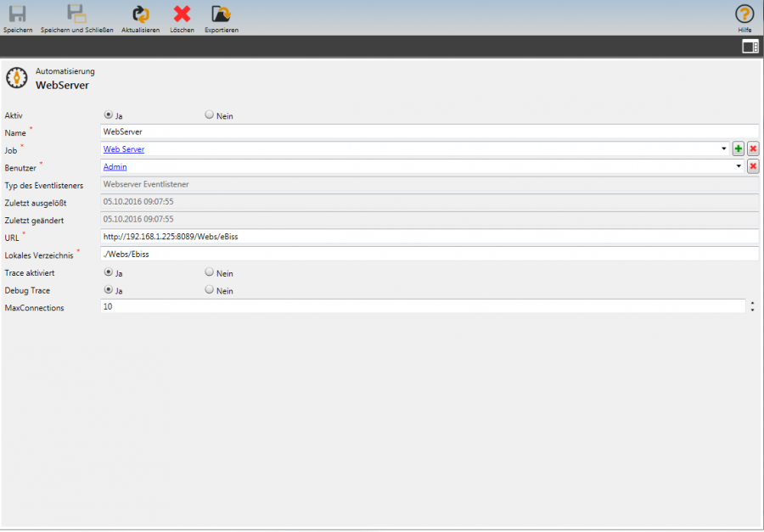The image size is (764, 532).
Task: Click the Typ des Eventlisteners field
Action: [430, 184]
